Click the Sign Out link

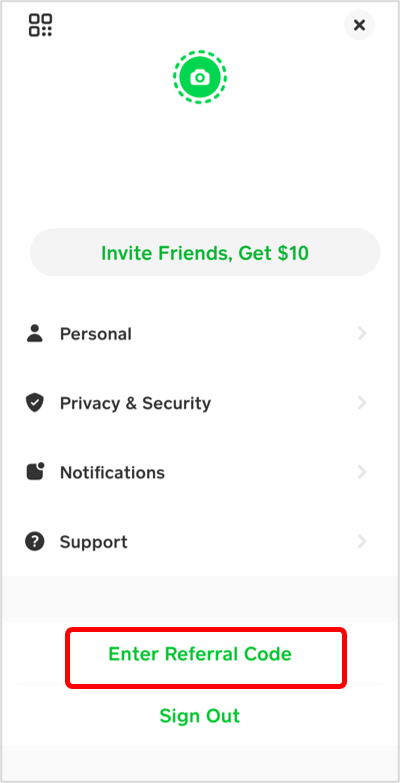point(200,716)
